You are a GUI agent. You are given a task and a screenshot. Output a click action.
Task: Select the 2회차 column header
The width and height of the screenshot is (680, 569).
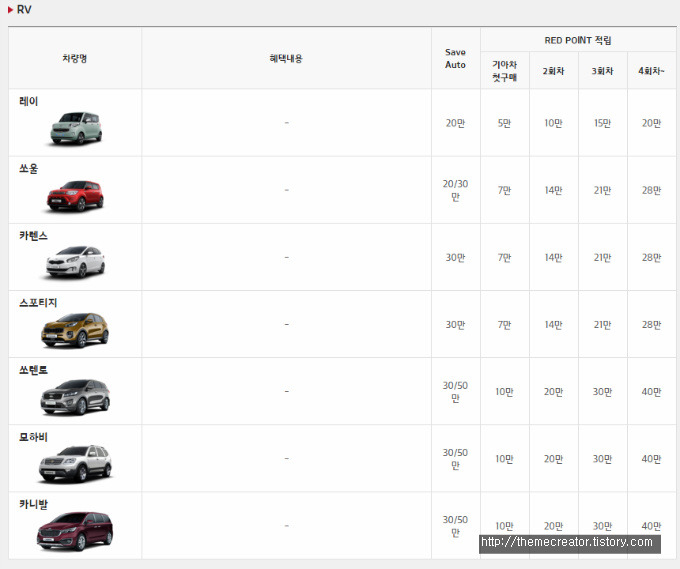point(553,71)
